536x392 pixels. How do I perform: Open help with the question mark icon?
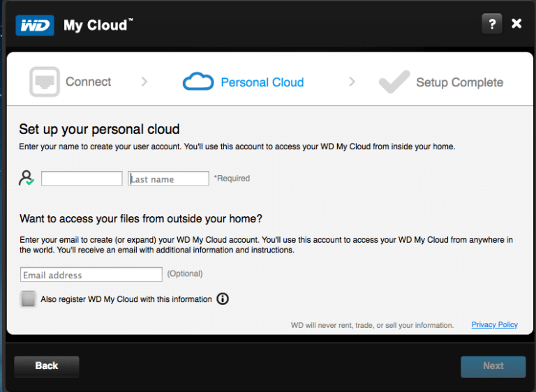491,24
